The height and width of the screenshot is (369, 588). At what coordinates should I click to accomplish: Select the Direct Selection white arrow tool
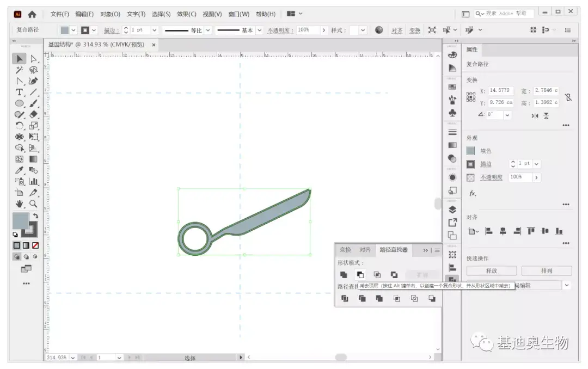click(33, 58)
